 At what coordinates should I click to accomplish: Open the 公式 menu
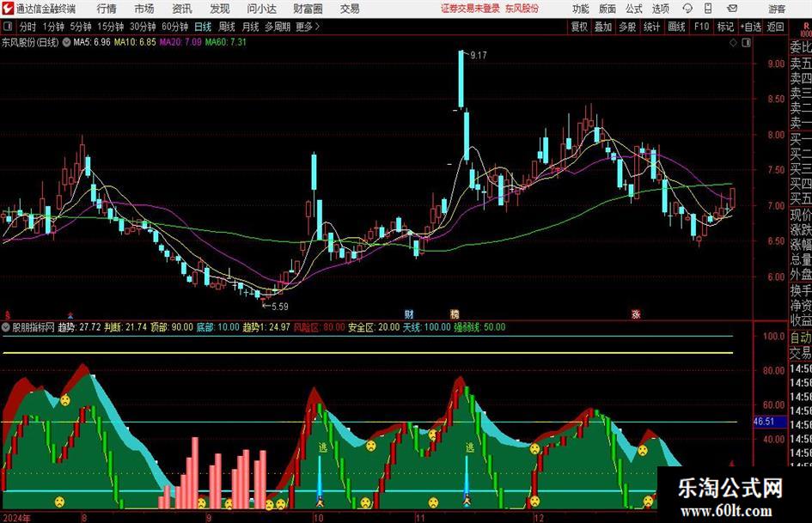[x=633, y=9]
